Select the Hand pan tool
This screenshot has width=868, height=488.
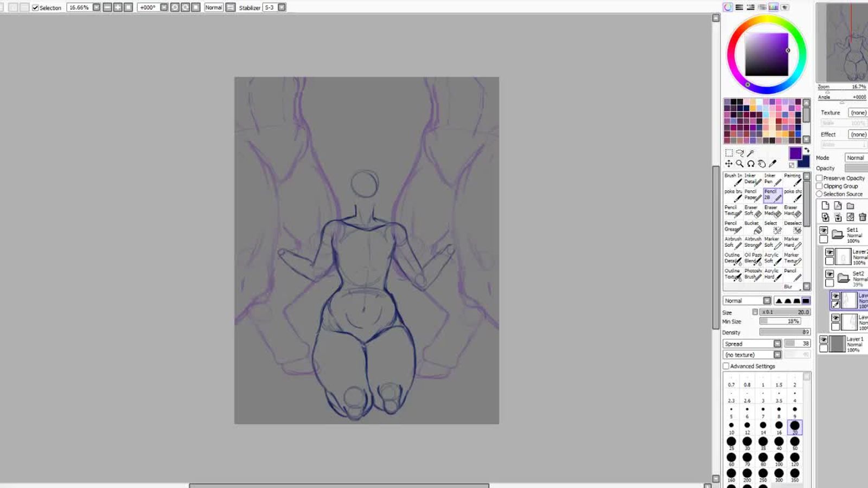coord(762,164)
